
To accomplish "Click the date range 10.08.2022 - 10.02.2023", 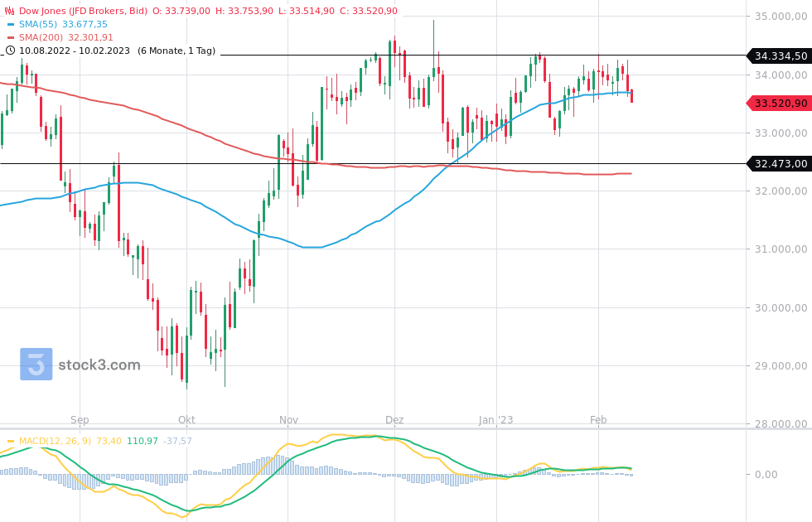I will [75, 51].
